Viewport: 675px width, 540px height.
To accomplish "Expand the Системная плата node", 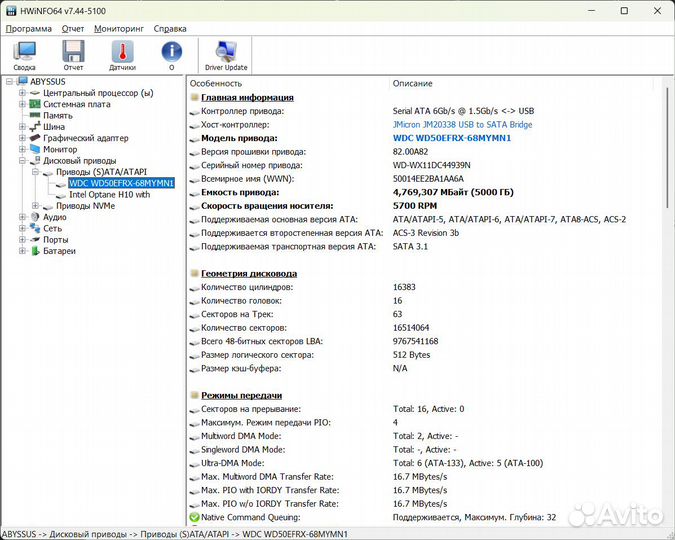I will point(22,104).
